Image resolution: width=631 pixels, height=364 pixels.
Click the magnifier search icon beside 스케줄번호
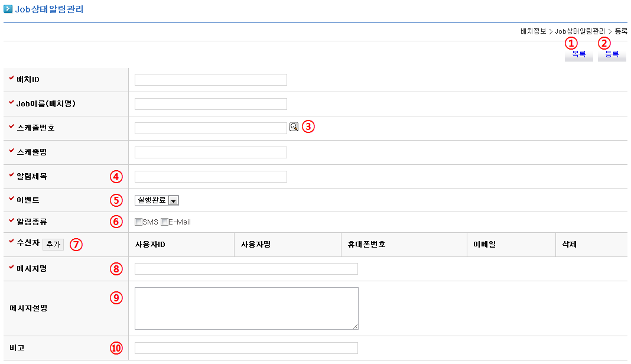(x=294, y=127)
